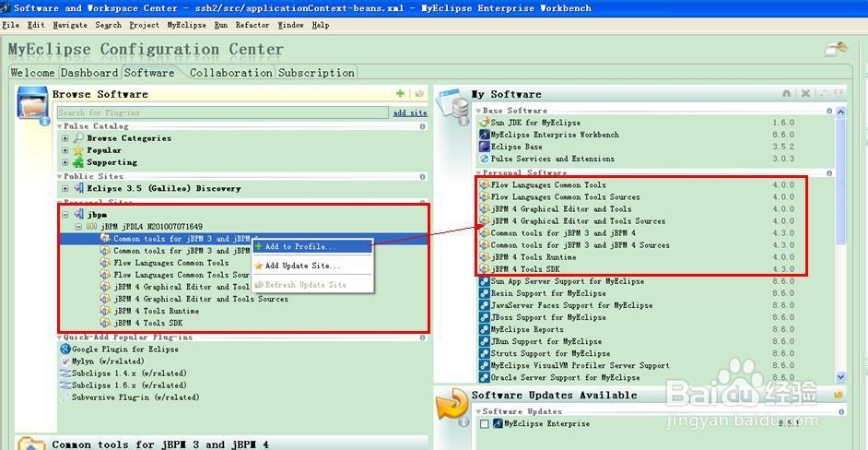Select MyEclipse Reports in My Software list
868x450 pixels.
pyautogui.click(x=526, y=329)
